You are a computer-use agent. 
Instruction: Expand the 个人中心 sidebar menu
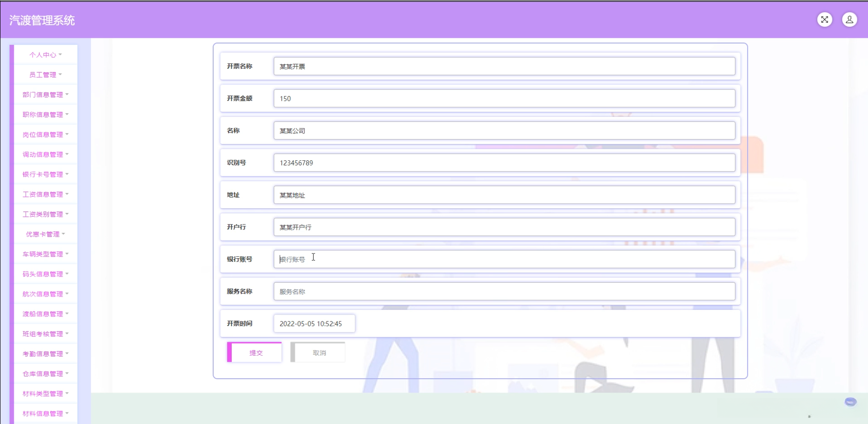46,55
